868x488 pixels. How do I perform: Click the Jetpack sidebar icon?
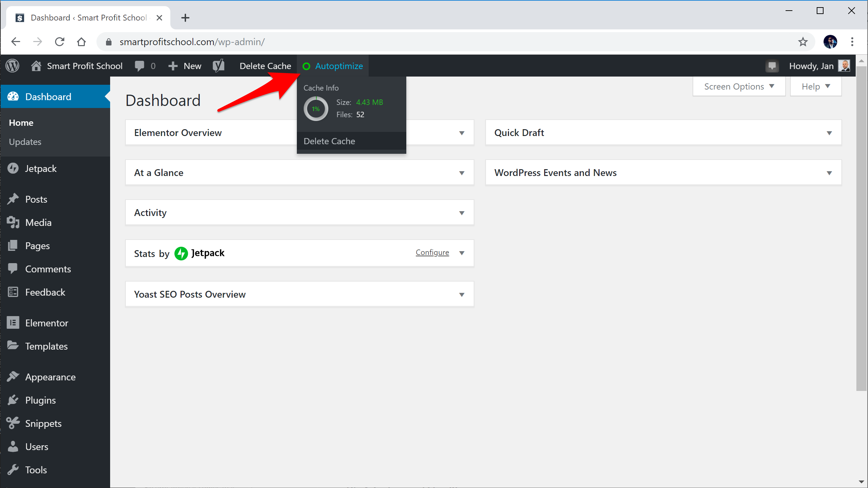(13, 168)
